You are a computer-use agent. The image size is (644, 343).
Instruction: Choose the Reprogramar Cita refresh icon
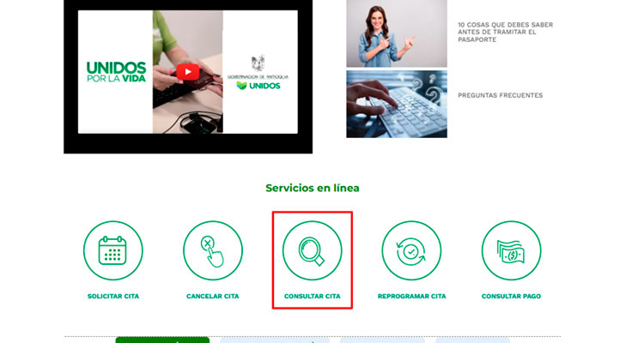411,250
